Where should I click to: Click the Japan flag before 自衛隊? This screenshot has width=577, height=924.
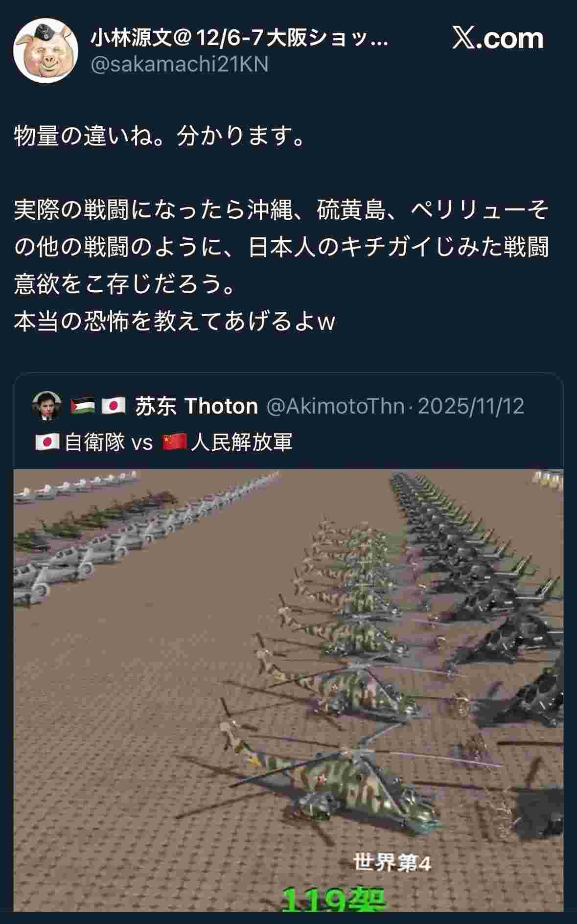(x=47, y=442)
